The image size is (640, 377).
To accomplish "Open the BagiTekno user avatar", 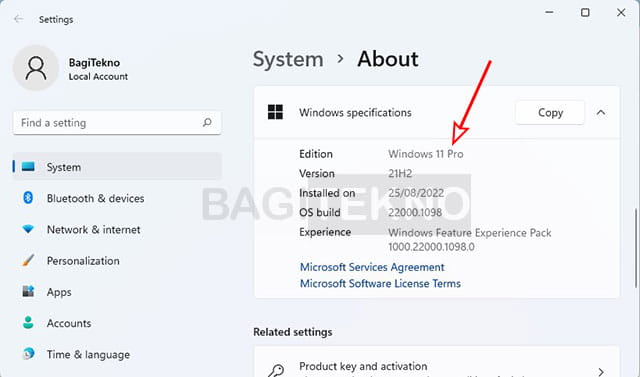I will click(x=36, y=68).
